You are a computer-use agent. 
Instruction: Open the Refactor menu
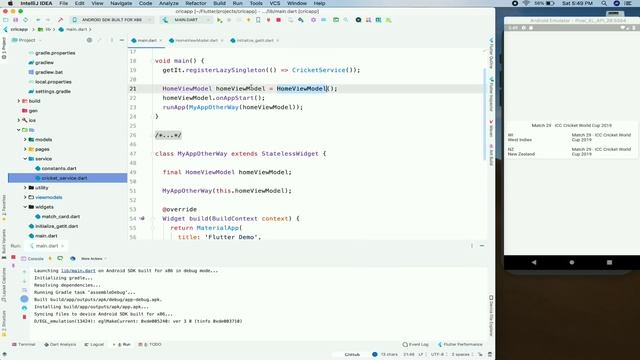[x=196, y=3]
